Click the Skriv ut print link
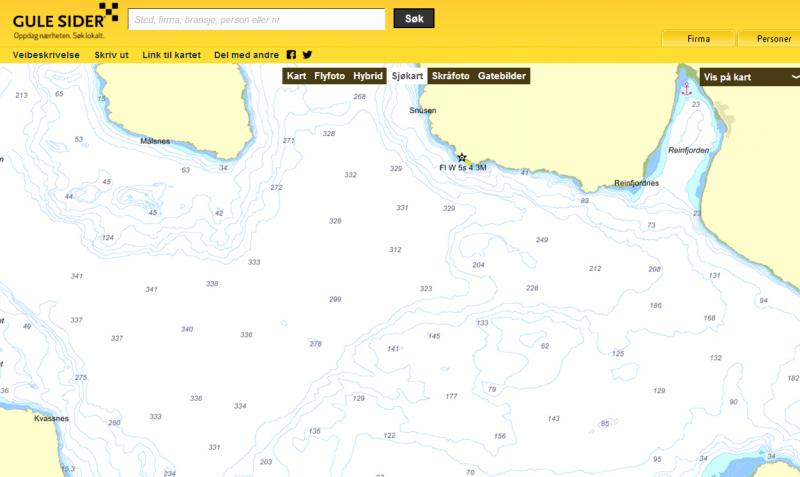 click(111, 55)
